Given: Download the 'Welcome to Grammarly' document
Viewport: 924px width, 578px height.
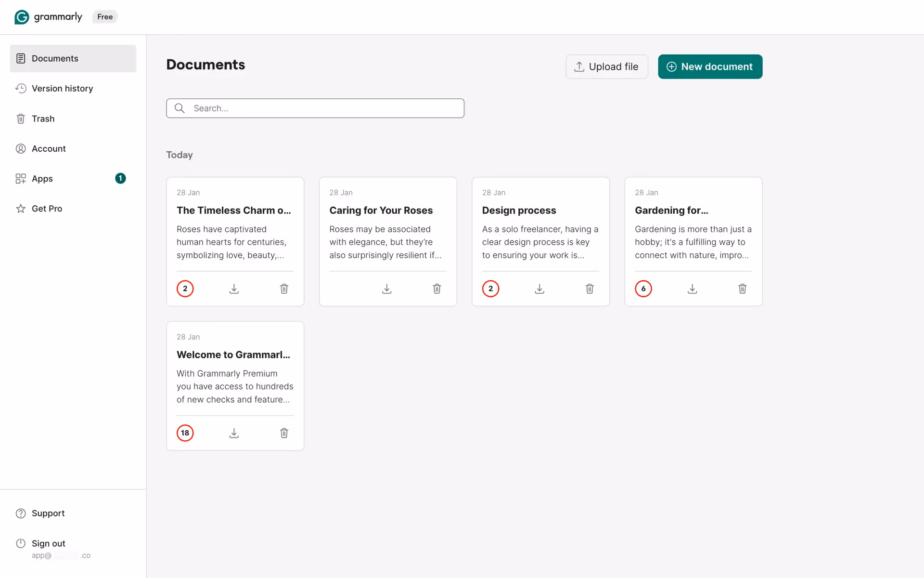Looking at the screenshot, I should coord(234,433).
